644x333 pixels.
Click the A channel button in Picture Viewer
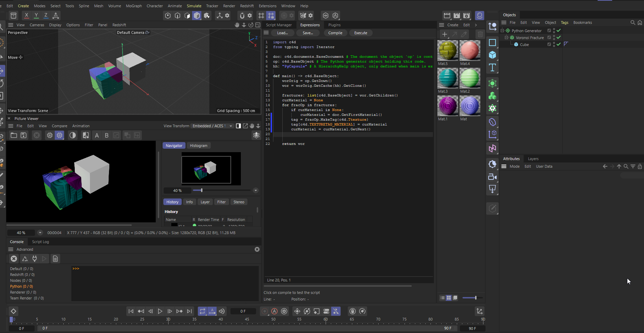[x=97, y=135]
